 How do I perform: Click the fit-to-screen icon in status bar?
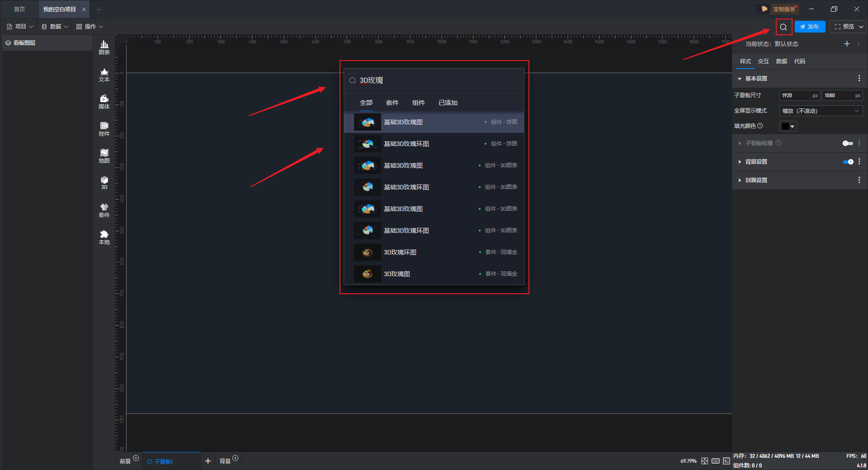tap(705, 461)
